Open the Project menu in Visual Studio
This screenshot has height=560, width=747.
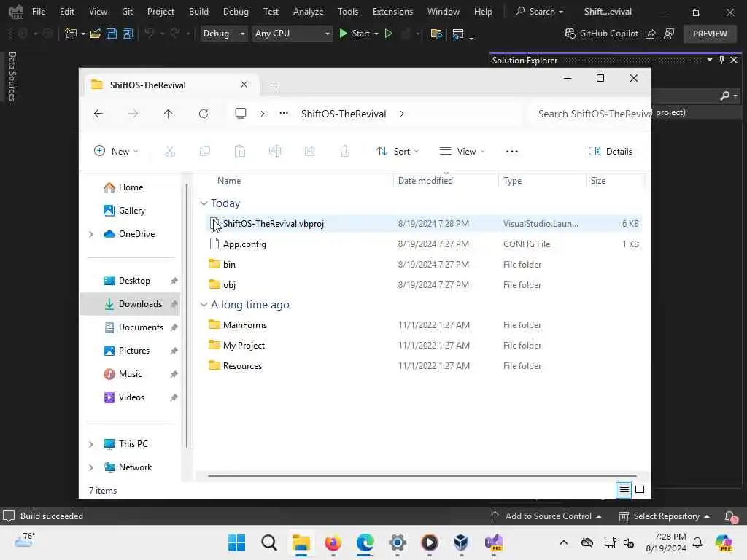(x=160, y=12)
